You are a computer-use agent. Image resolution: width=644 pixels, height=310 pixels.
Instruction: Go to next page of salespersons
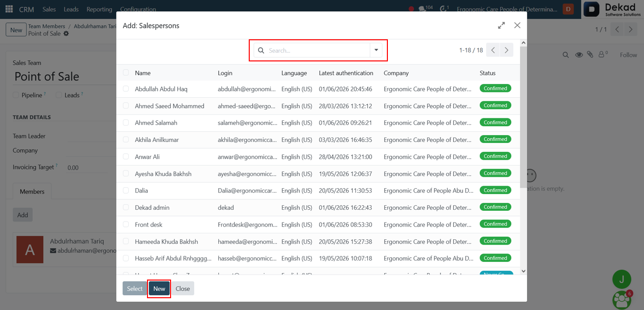[506, 50]
